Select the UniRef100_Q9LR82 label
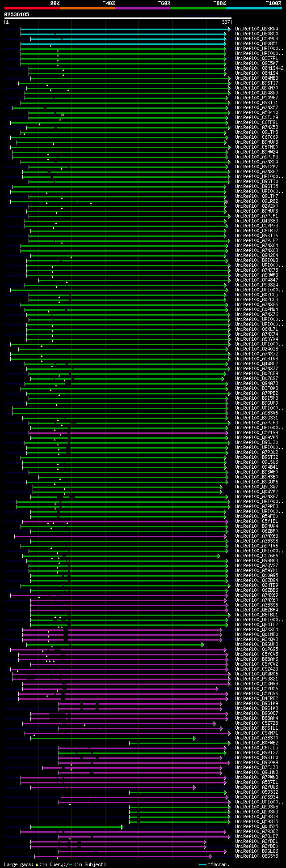This screenshot has width=286, height=868. 257,201
